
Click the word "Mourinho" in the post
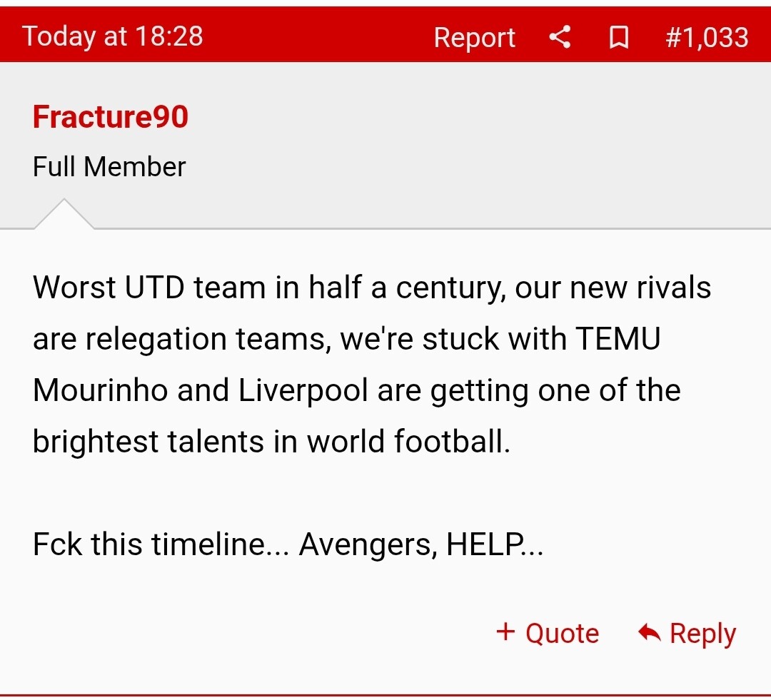pos(101,390)
